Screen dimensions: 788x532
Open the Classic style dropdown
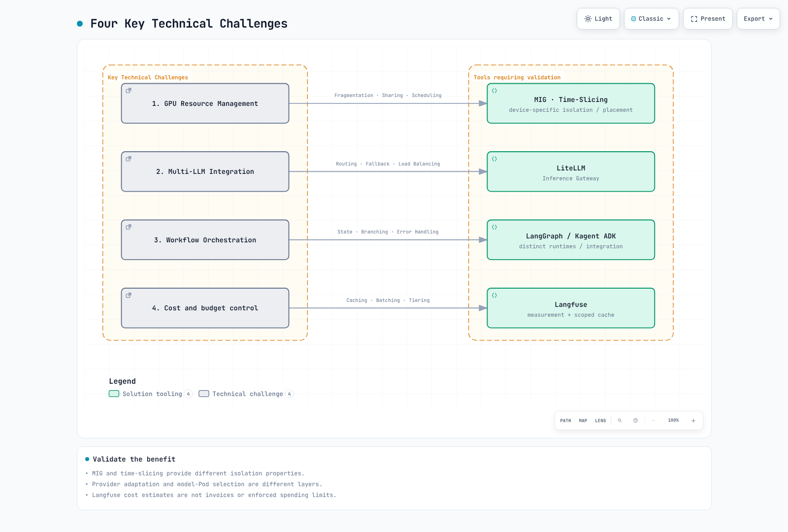[x=651, y=19]
